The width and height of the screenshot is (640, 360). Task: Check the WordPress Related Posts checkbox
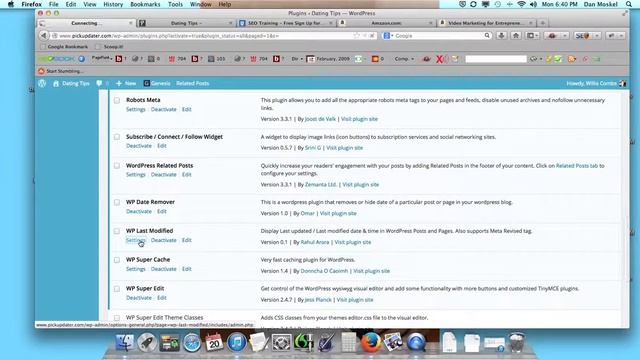tap(117, 166)
